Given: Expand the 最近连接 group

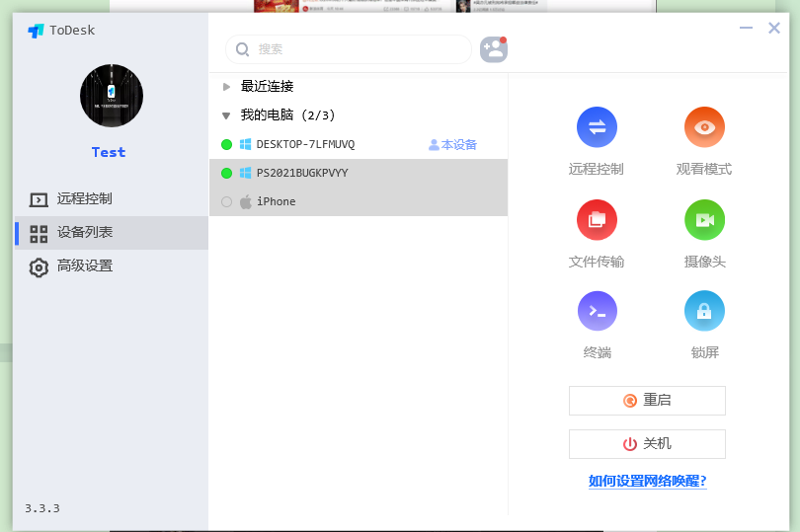Looking at the screenshot, I should pos(226,87).
